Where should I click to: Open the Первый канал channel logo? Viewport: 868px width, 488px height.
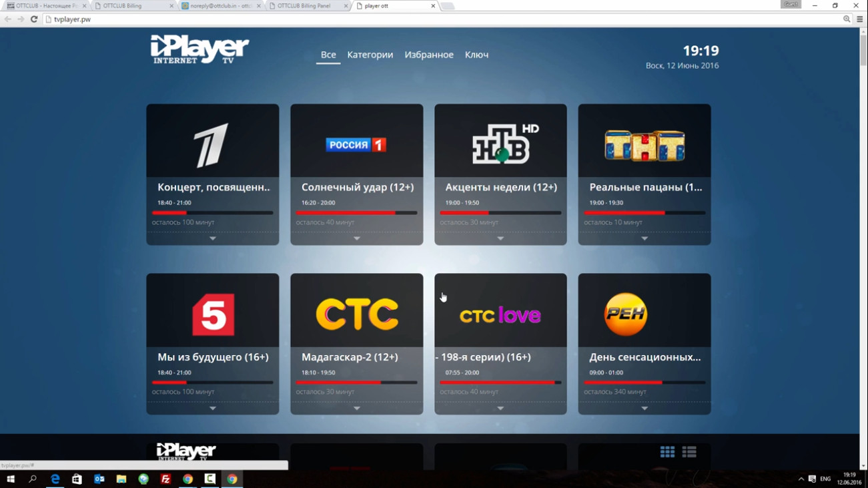[212, 145]
